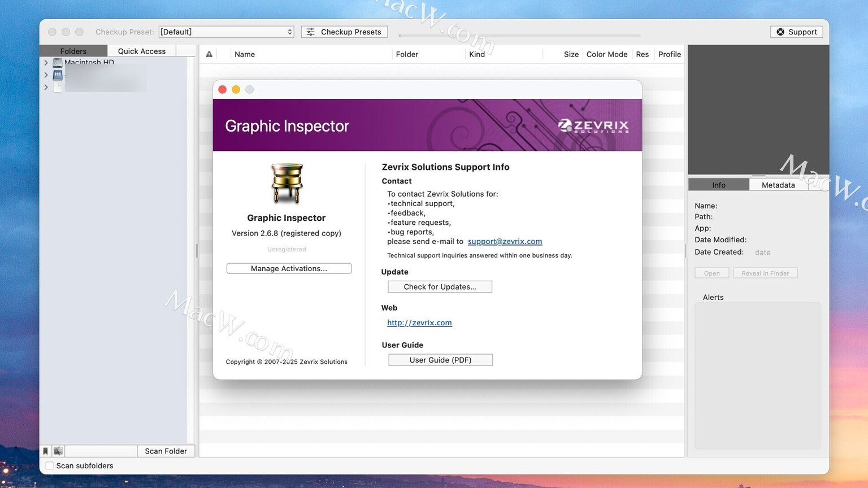The width and height of the screenshot is (868, 488).
Task: Open the support@zevrix.com email link
Action: 505,241
